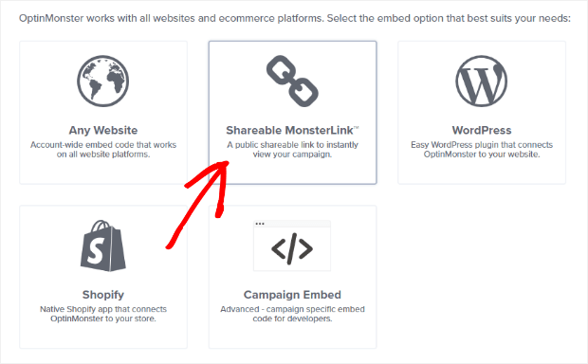Viewport: 588px width, 364px height.
Task: Click the trademark symbol after MonsterLink
Action: tap(357, 128)
